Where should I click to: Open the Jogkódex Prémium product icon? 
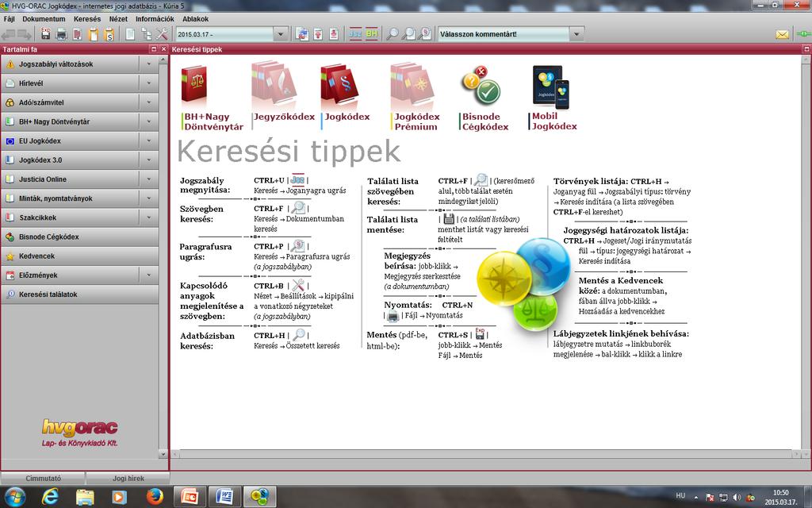(x=412, y=83)
